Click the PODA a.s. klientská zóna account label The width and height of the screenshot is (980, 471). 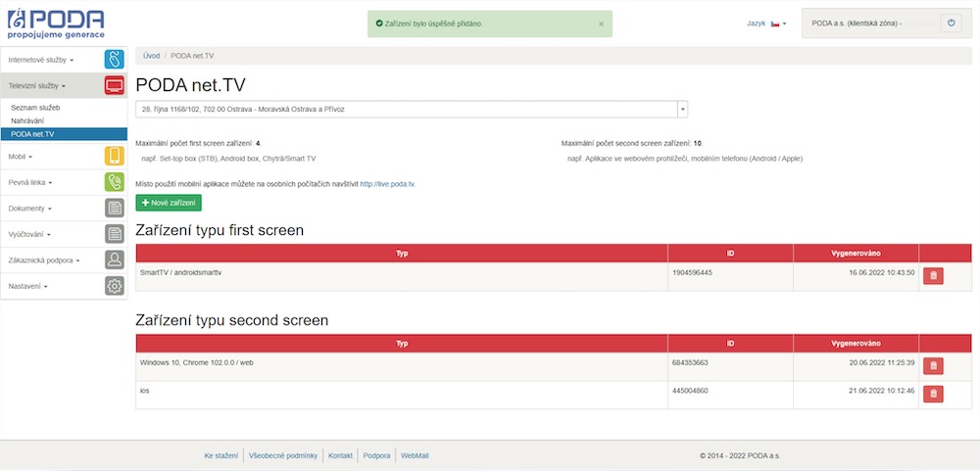click(x=857, y=24)
